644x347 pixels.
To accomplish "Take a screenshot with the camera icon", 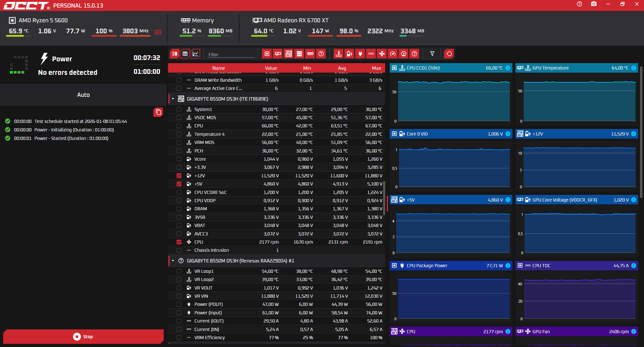I will (x=594, y=4).
